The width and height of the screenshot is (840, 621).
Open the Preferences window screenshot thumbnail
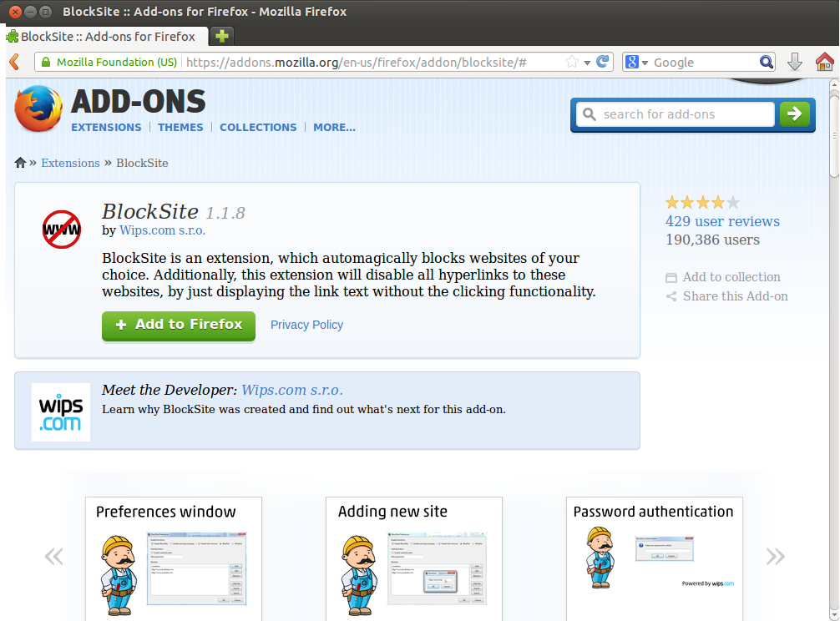tap(174, 559)
